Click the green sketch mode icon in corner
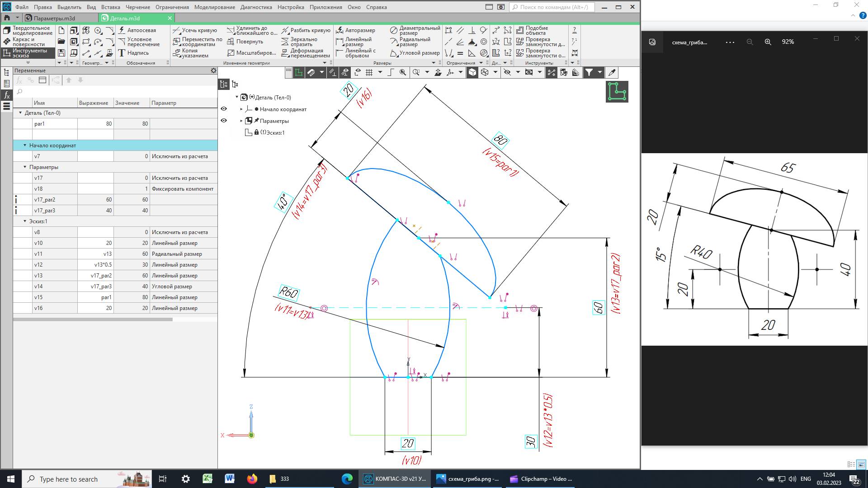Screen dimensions: 868x488 pos(617,92)
